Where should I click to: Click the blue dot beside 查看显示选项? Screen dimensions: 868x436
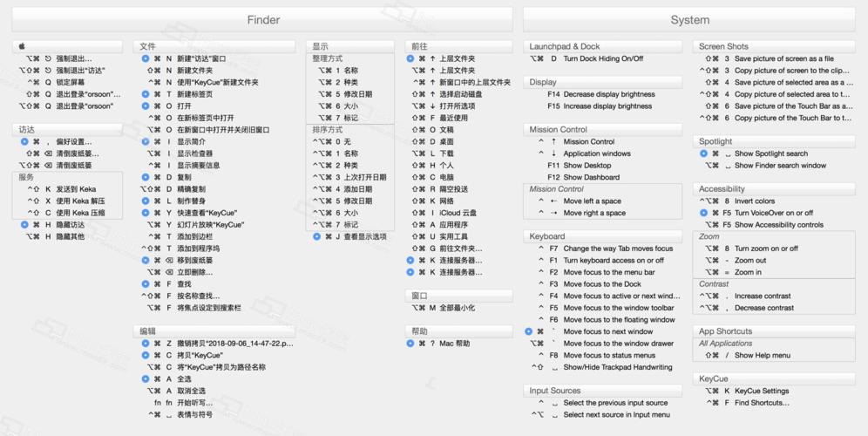[x=316, y=236]
